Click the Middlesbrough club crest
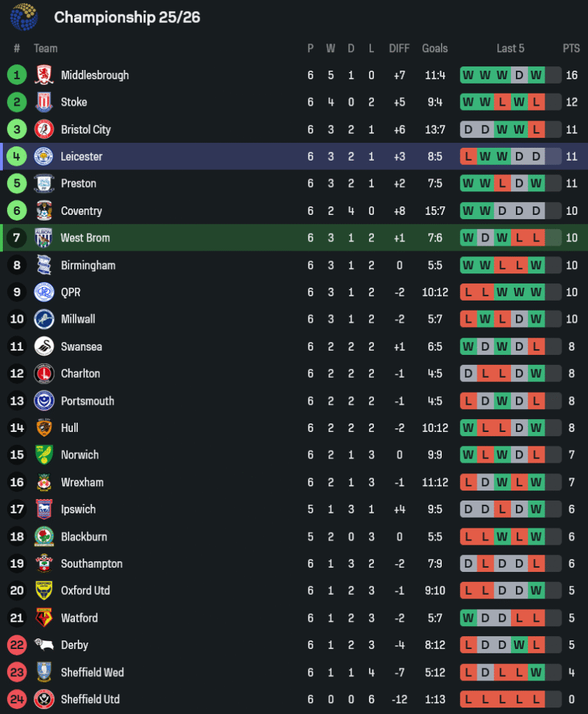The width and height of the screenshot is (588, 714). [44, 75]
